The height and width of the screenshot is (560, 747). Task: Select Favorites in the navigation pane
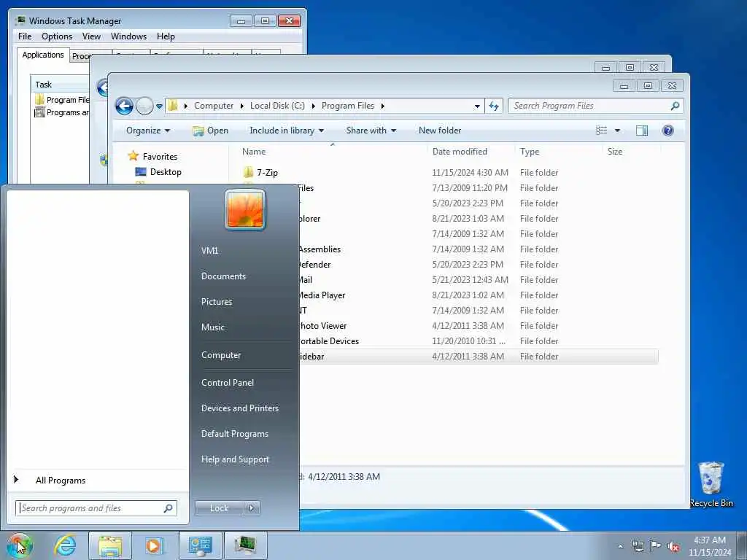point(153,156)
